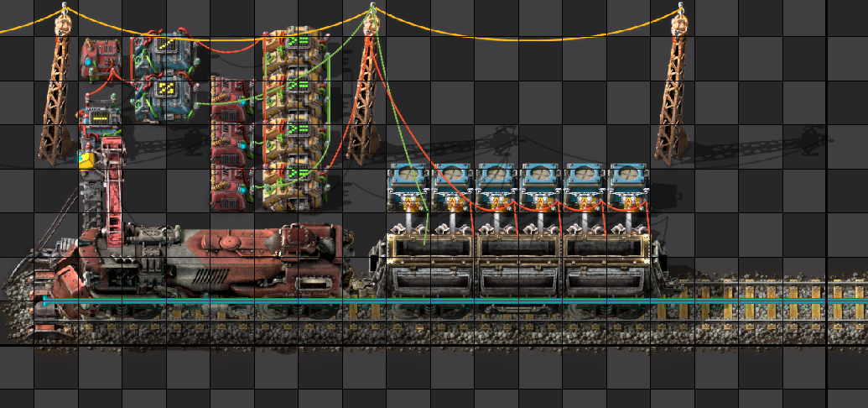Select the inserter under the second requester chest
Viewport: 868px width, 408px height.
(x=452, y=217)
